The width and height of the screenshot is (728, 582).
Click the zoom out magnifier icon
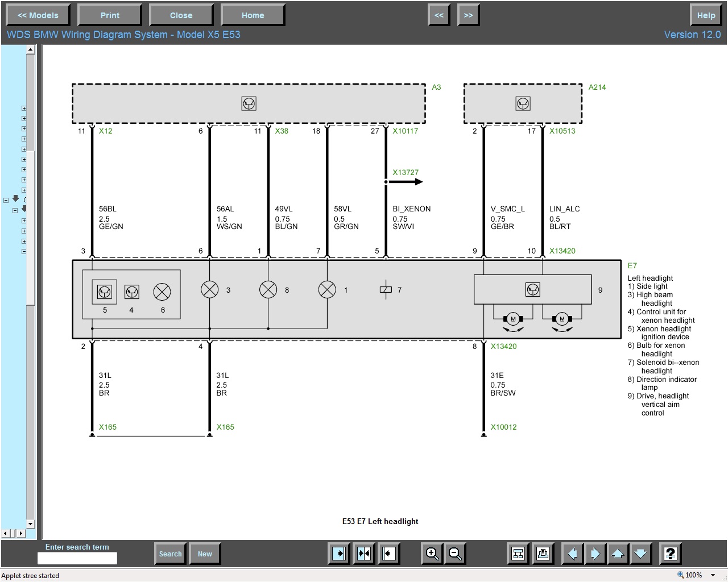point(455,554)
